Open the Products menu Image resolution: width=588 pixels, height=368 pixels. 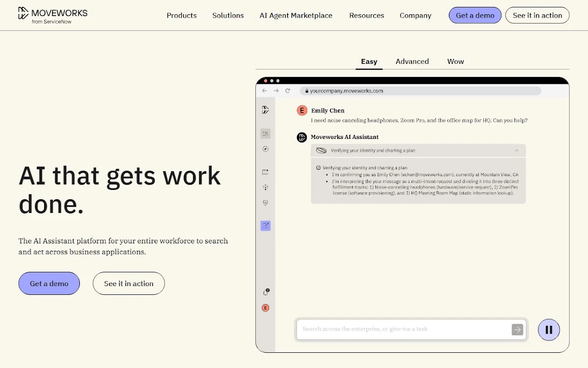point(181,15)
